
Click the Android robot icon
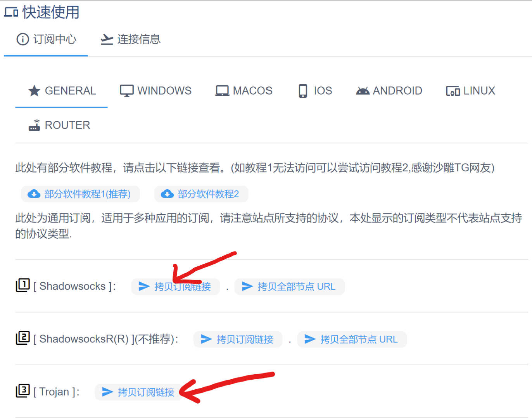point(363,91)
